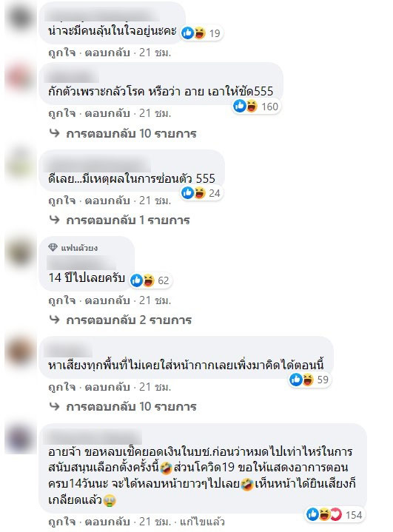Click the diamond fan badge icon
This screenshot has height=532, width=393.
(x=53, y=247)
